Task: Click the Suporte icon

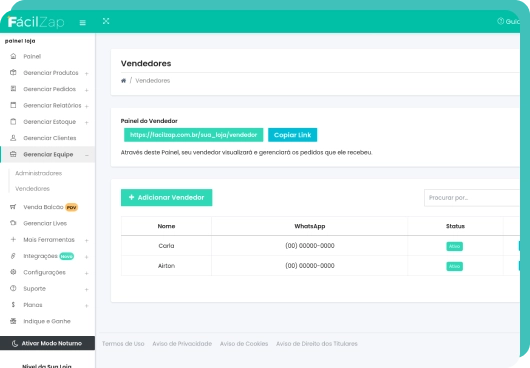Action: click(x=13, y=288)
